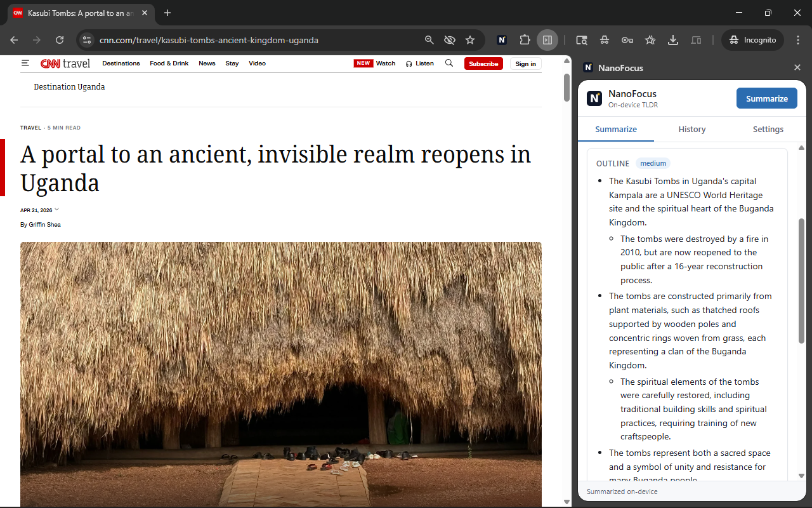Toggle the side panel icon in toolbar

(x=547, y=39)
